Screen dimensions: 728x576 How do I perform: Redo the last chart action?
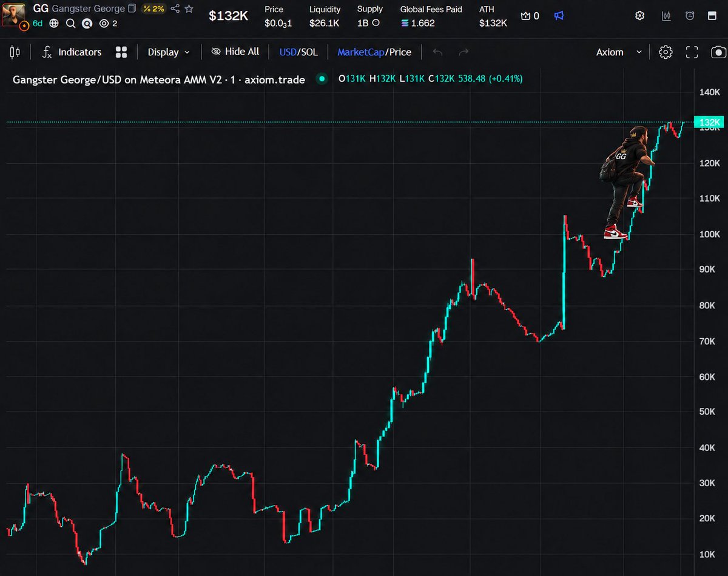463,52
